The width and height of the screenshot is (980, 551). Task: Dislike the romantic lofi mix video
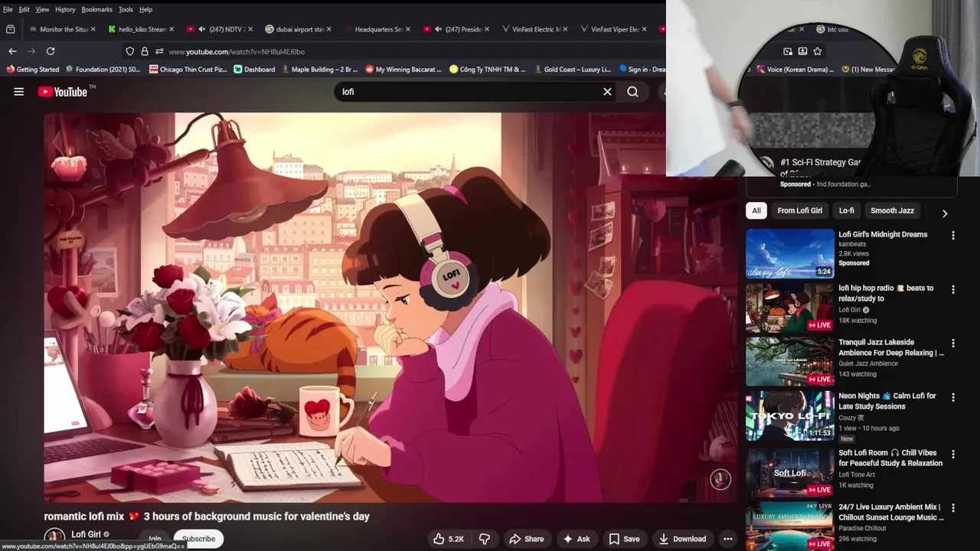(484, 539)
